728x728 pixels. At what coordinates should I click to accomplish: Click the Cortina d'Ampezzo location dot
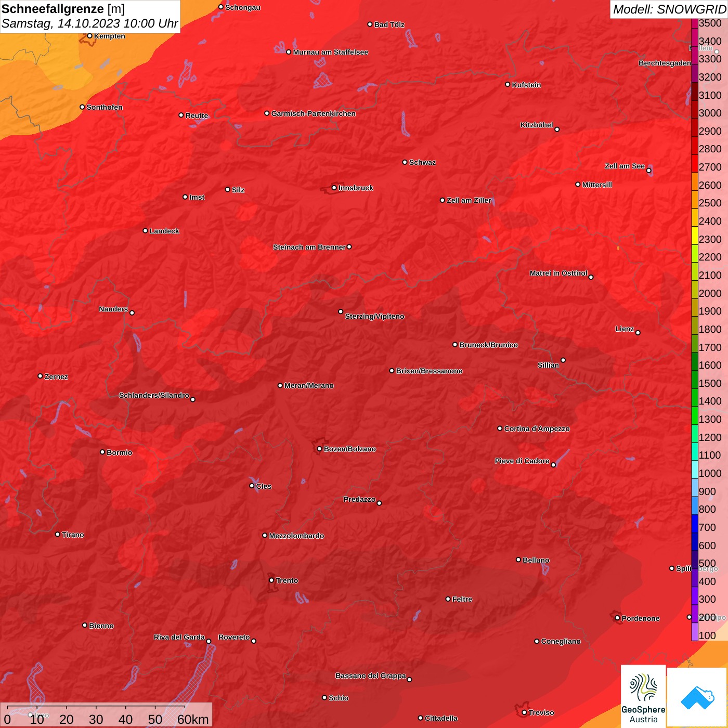point(500,428)
